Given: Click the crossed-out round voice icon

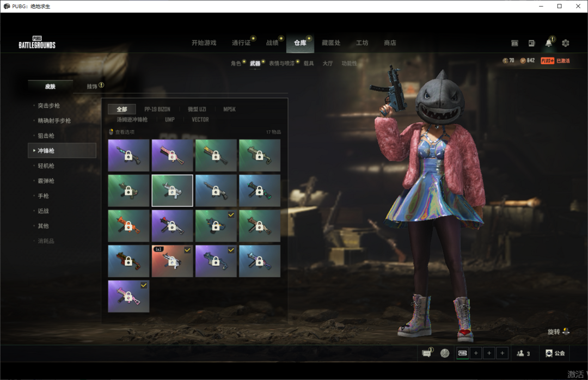Looking at the screenshot, I should [x=445, y=353].
